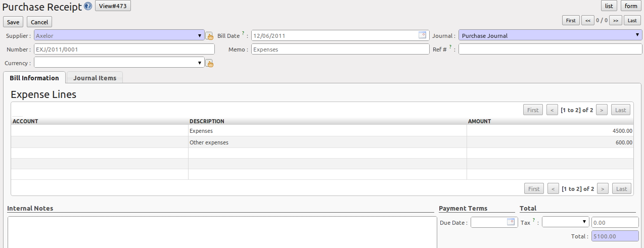Screen dimensions: 644x248
Task: Click bottom Expense Lines previous page arrow
Action: coord(553,188)
